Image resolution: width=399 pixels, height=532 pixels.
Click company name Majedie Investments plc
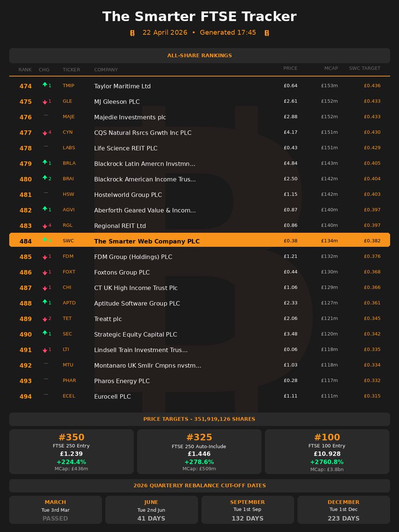point(130,117)
